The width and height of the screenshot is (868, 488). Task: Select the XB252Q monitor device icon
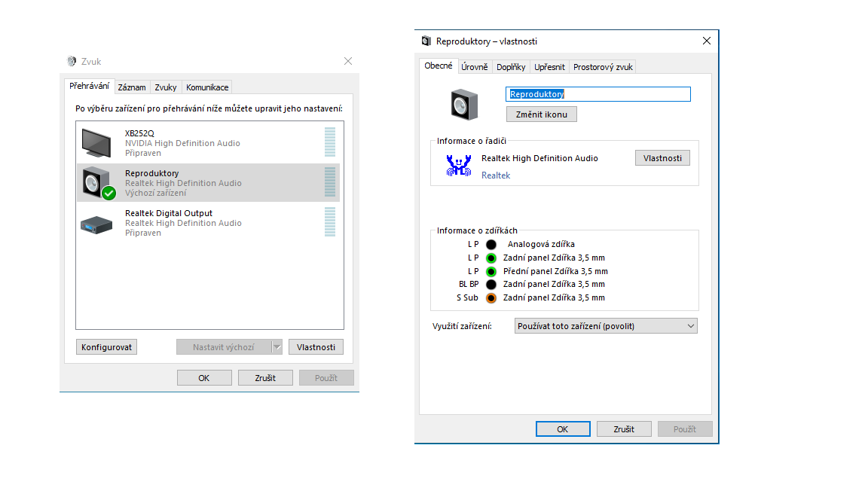(97, 142)
